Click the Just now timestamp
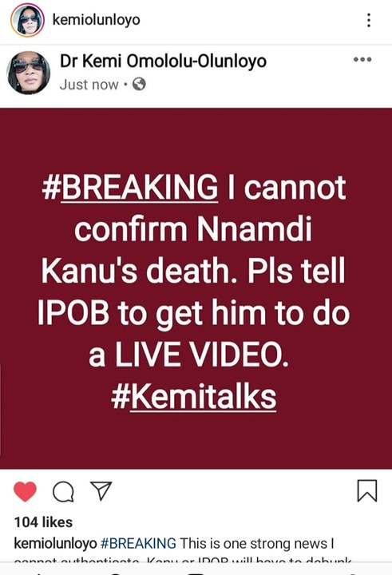Image resolution: width=392 pixels, height=575 pixels. click(89, 85)
